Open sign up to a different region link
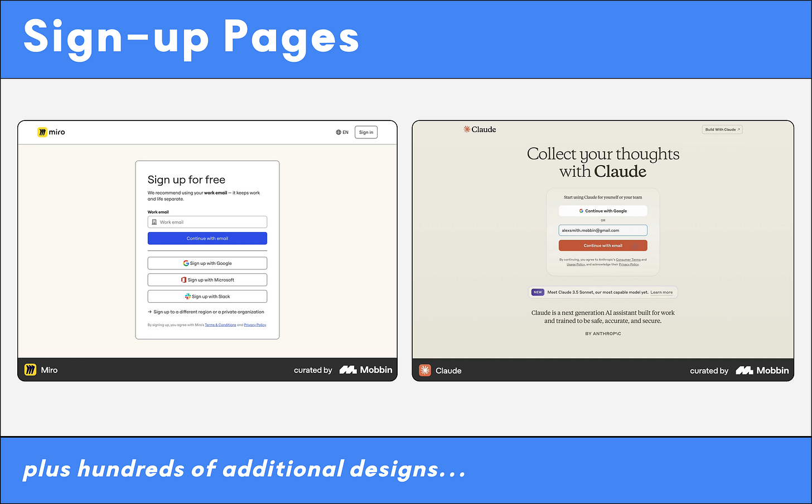This screenshot has height=504, width=812. (206, 312)
